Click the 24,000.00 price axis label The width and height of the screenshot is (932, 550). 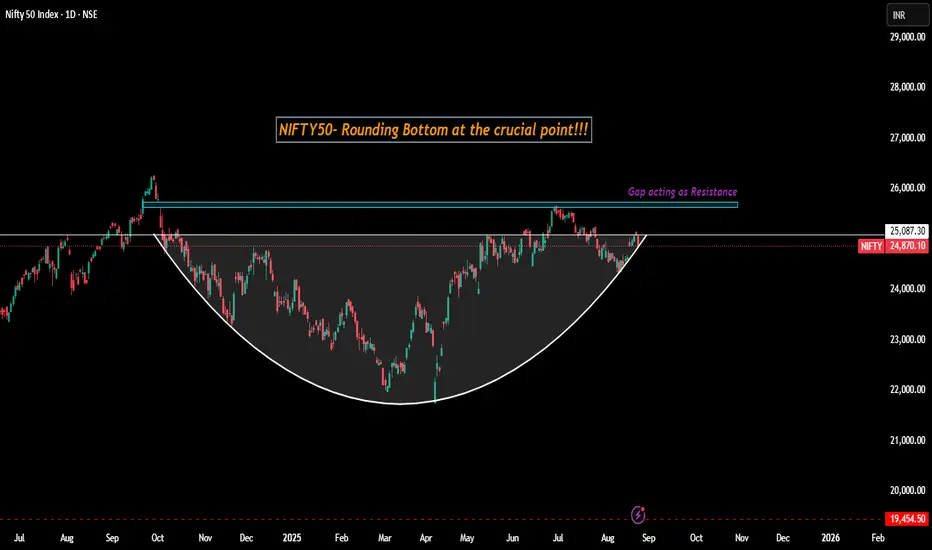pos(908,288)
